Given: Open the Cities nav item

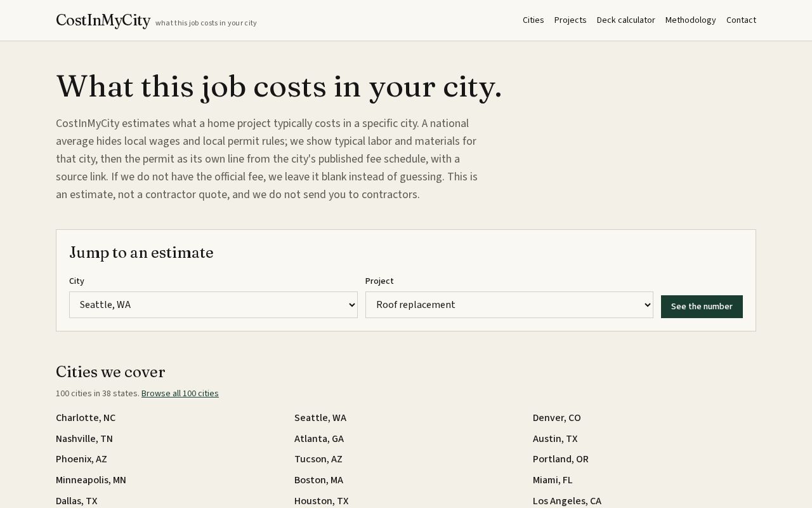Looking at the screenshot, I should click(533, 20).
